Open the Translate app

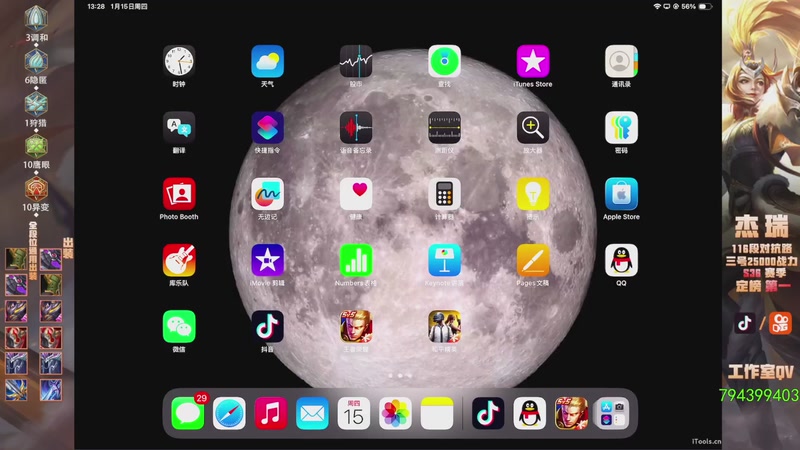[x=179, y=128]
